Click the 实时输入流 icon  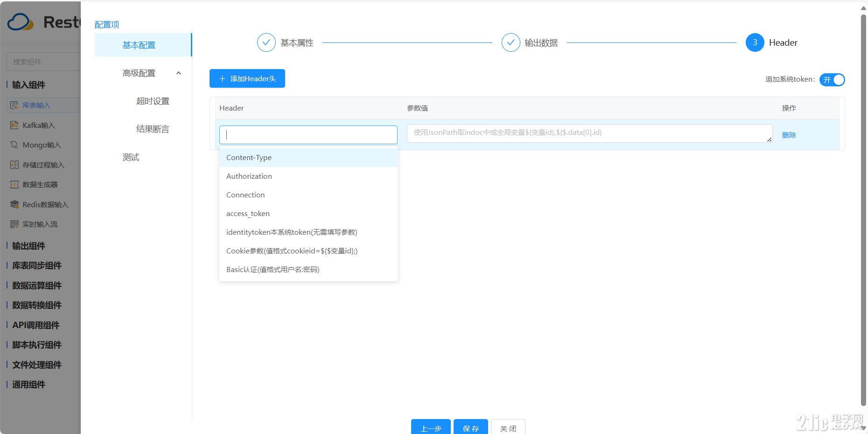14,224
